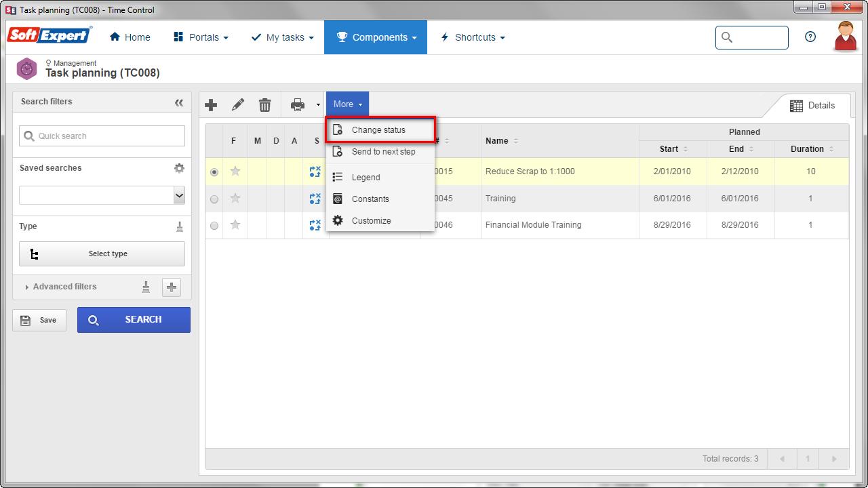Click the user avatar icon
Screen dimensions: 868x488
pyautogui.click(x=846, y=36)
